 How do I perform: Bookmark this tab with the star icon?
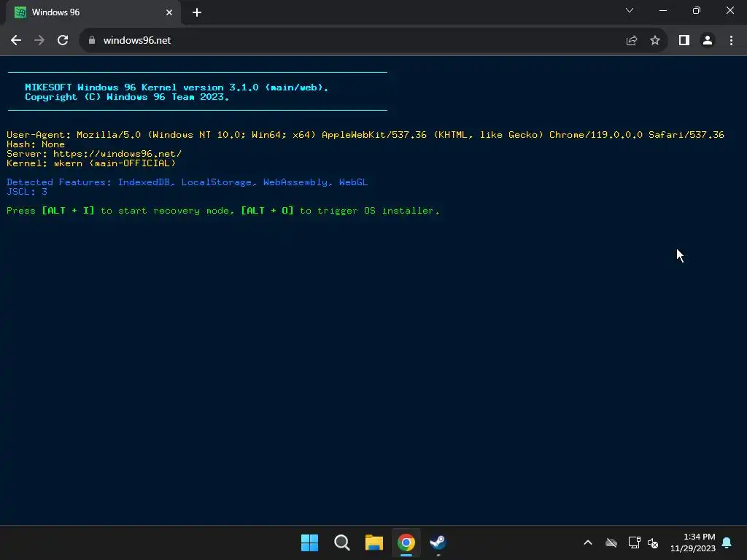[655, 41]
